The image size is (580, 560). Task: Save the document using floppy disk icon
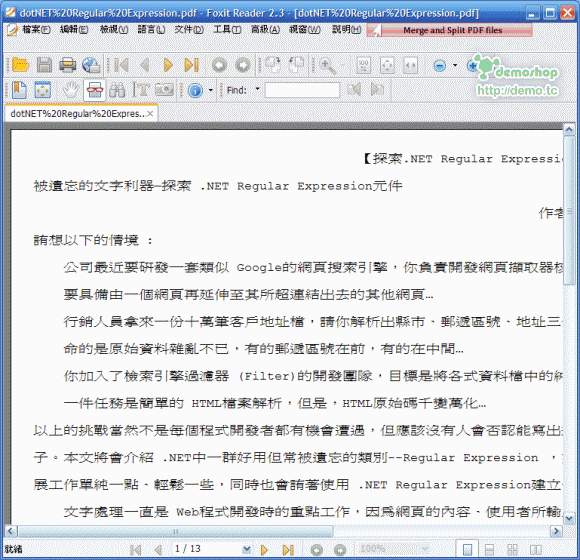click(44, 65)
